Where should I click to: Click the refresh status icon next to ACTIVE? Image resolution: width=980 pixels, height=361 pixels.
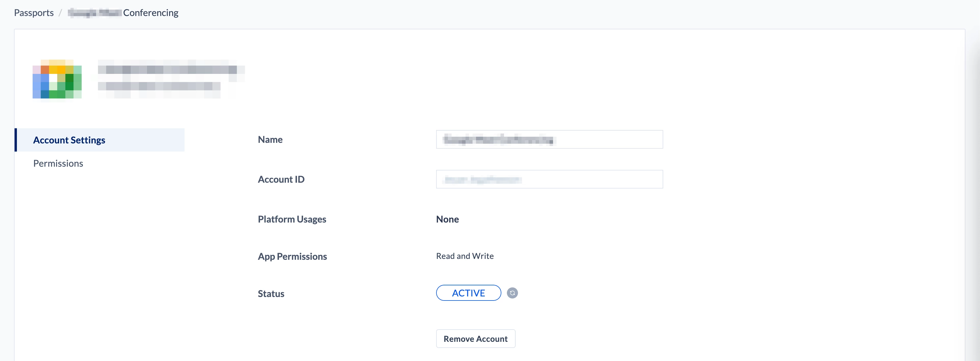coord(512,293)
